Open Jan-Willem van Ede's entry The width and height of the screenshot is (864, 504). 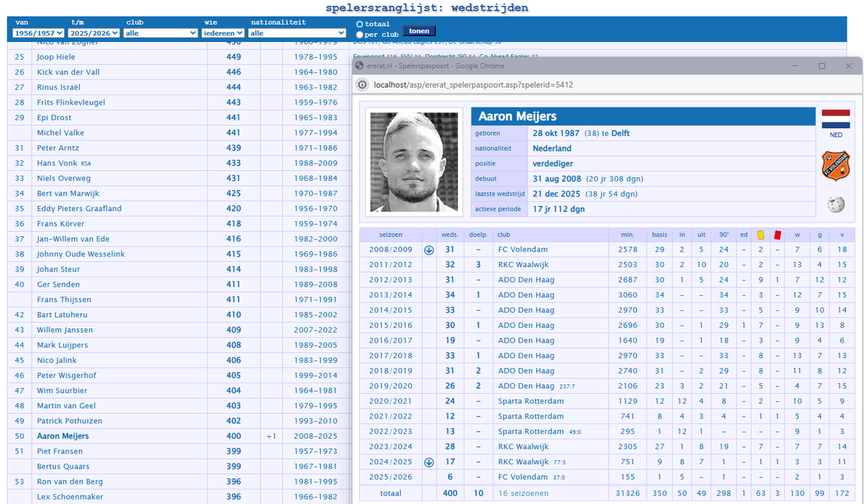tap(73, 239)
